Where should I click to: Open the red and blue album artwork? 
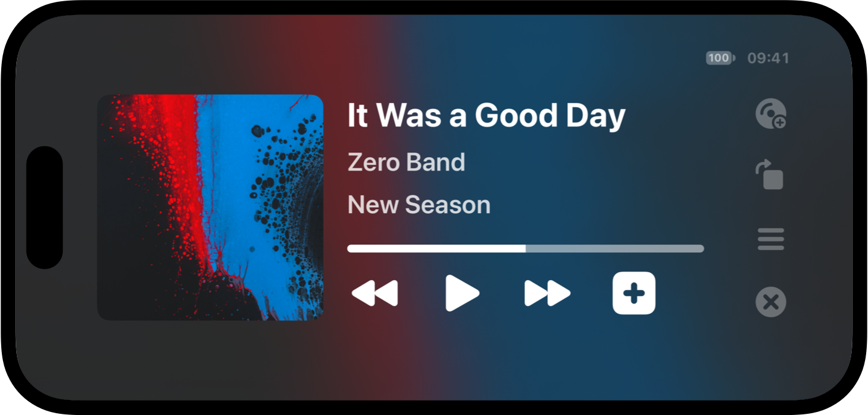[x=210, y=207]
